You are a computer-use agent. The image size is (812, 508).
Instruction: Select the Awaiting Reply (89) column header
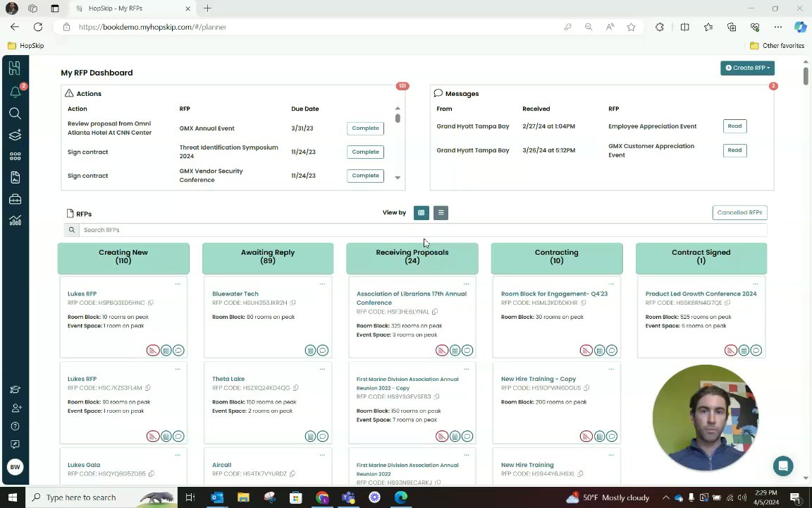[268, 258]
